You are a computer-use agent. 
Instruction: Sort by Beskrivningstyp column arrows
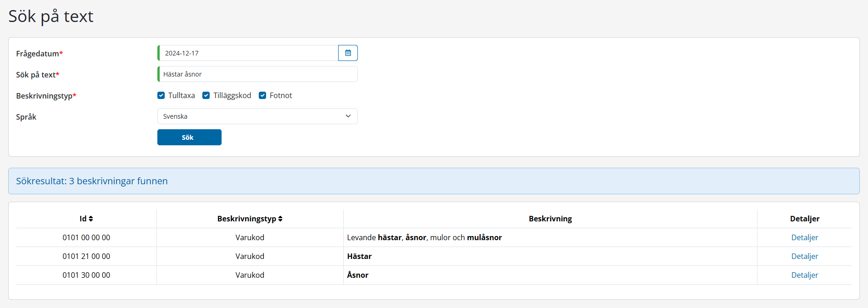(x=280, y=219)
